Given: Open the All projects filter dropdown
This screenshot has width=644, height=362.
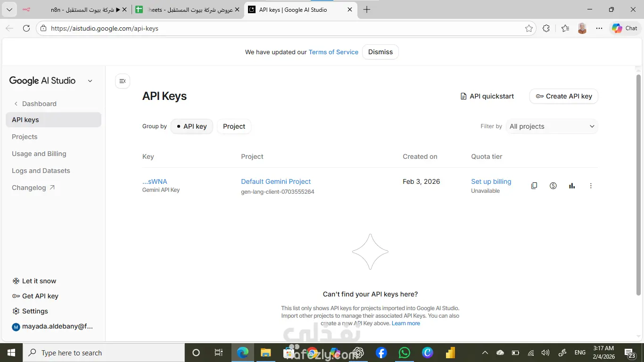Looking at the screenshot, I should point(552,126).
